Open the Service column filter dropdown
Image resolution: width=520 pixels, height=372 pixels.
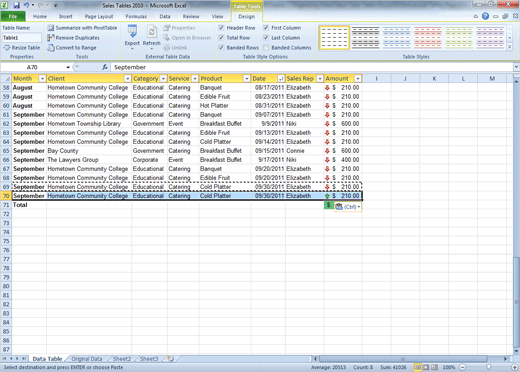[x=195, y=79]
